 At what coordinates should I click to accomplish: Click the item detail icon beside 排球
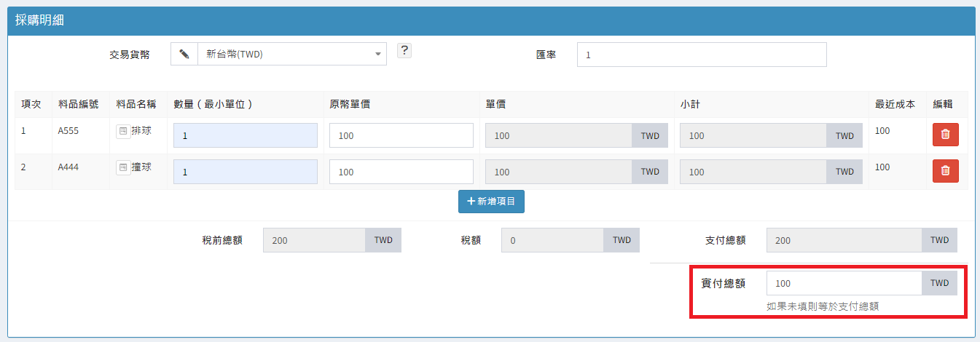(x=123, y=132)
